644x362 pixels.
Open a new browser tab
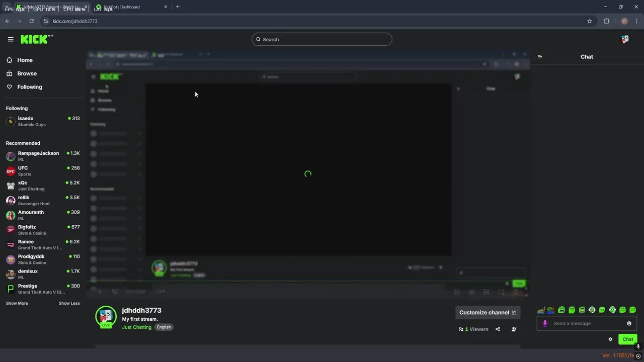click(178, 7)
